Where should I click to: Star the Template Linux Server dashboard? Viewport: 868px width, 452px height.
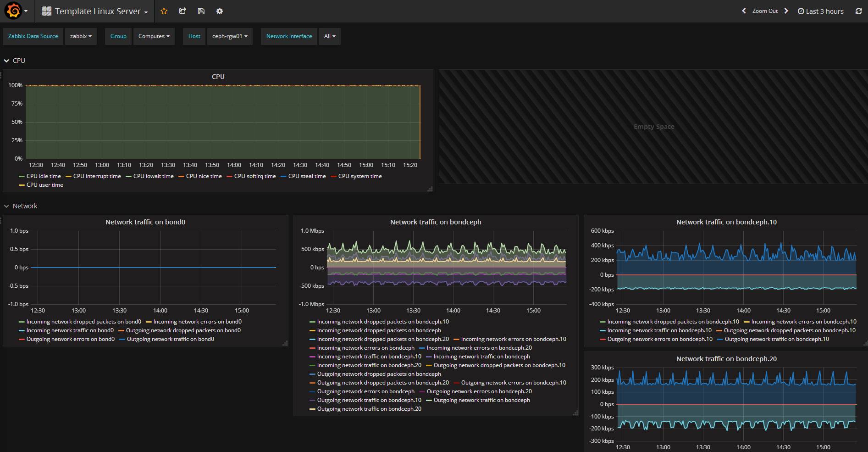point(164,11)
